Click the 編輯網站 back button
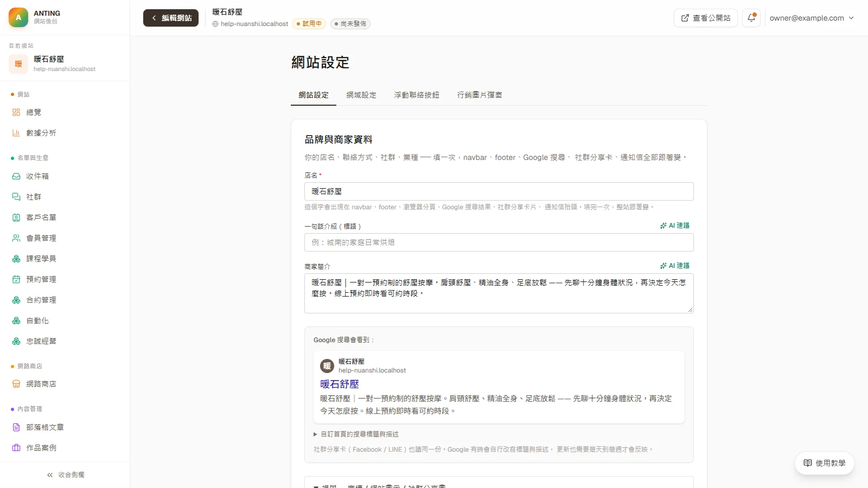 click(x=171, y=18)
